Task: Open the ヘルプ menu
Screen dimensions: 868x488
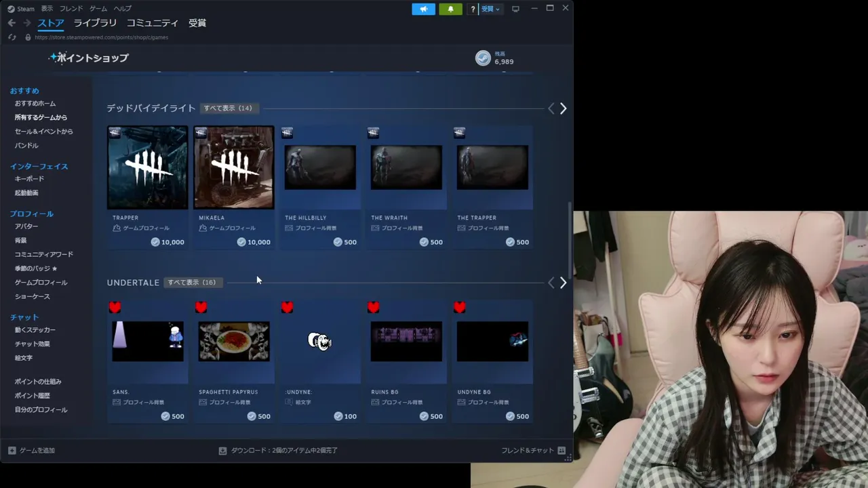Action: coord(123,9)
